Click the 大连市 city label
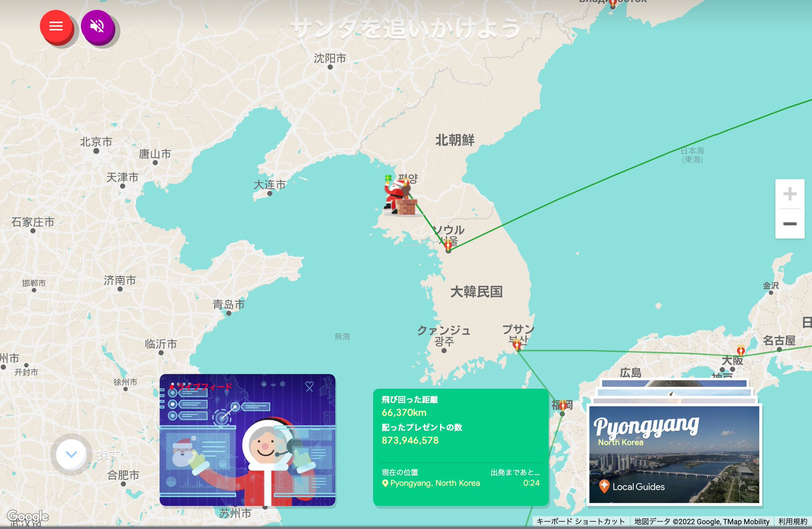Viewport: 812px width, 529px height. tap(270, 185)
